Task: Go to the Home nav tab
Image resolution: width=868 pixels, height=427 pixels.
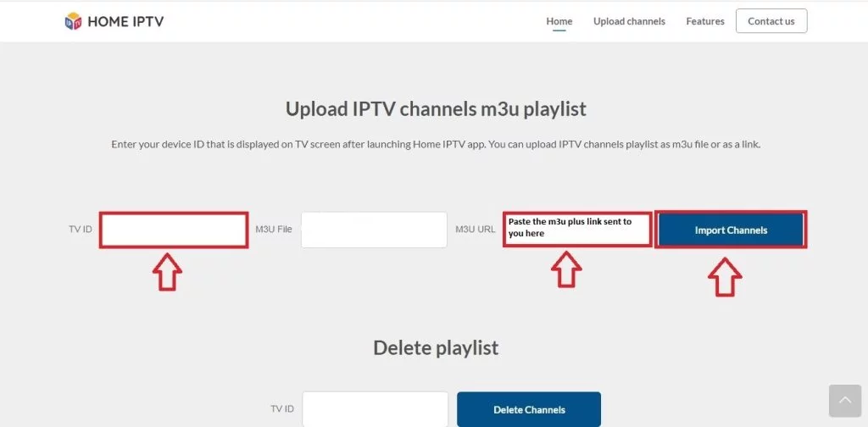Action: 559,21
